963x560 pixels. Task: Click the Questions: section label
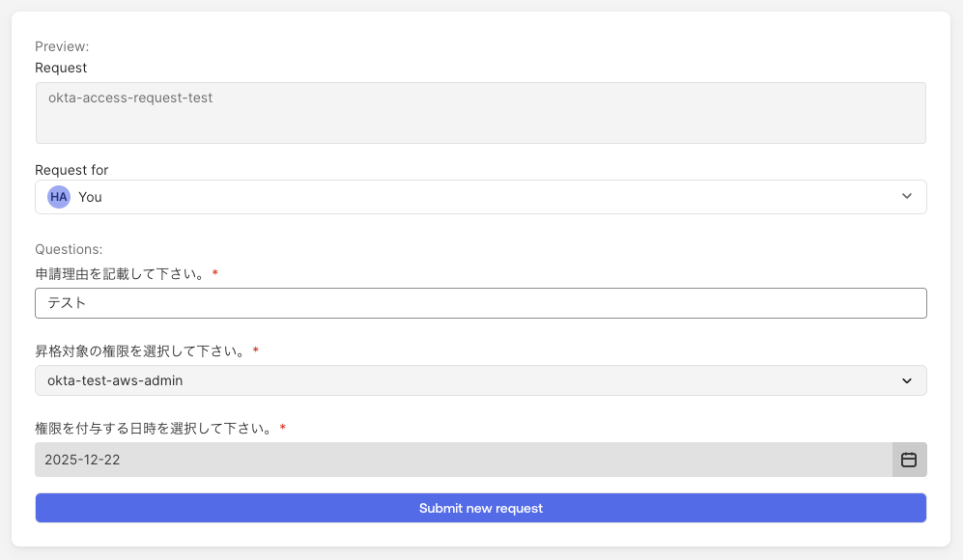click(68, 249)
